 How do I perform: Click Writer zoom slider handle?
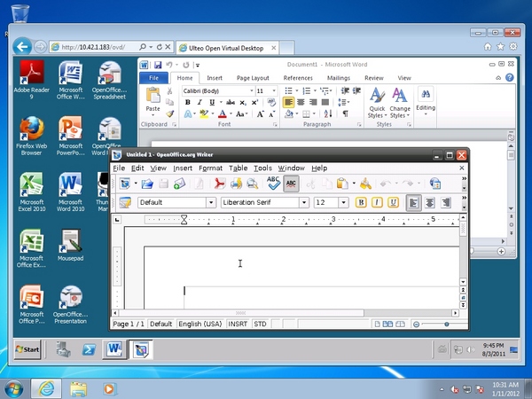click(447, 325)
